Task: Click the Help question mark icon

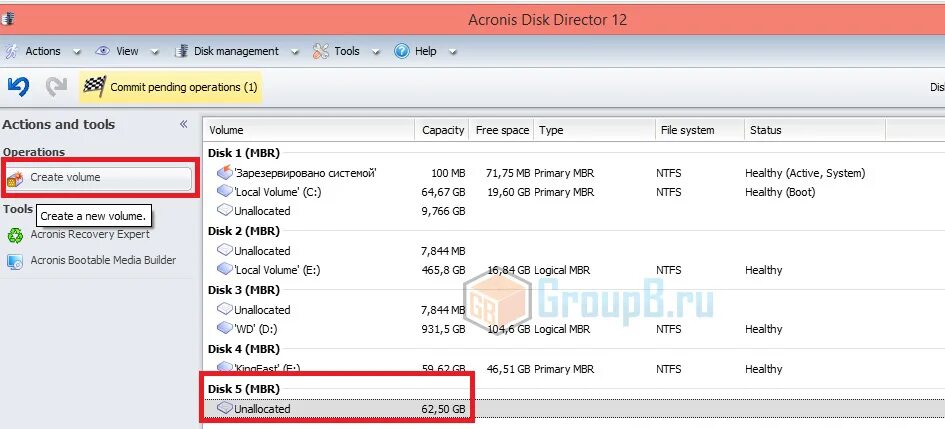Action: tap(402, 51)
